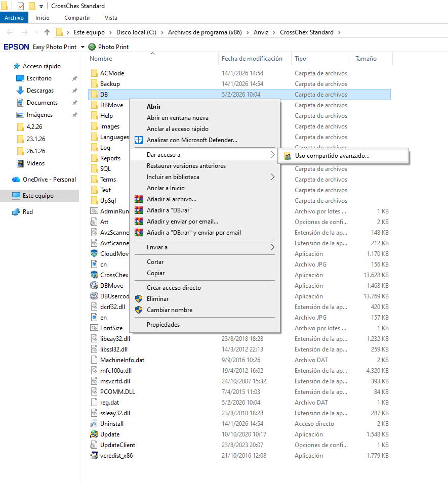
Task: Open the Archivo menu tab
Action: point(14,18)
